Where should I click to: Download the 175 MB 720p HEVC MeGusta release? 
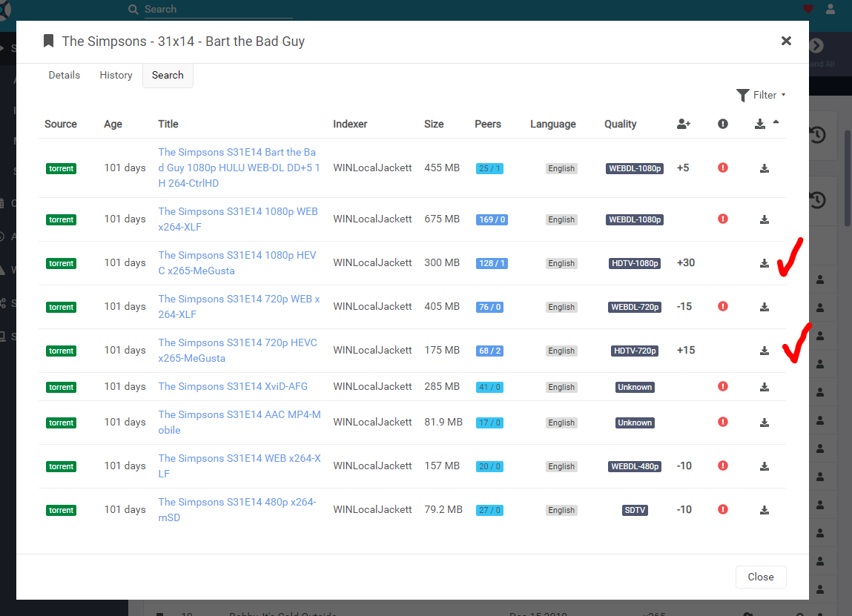(764, 351)
